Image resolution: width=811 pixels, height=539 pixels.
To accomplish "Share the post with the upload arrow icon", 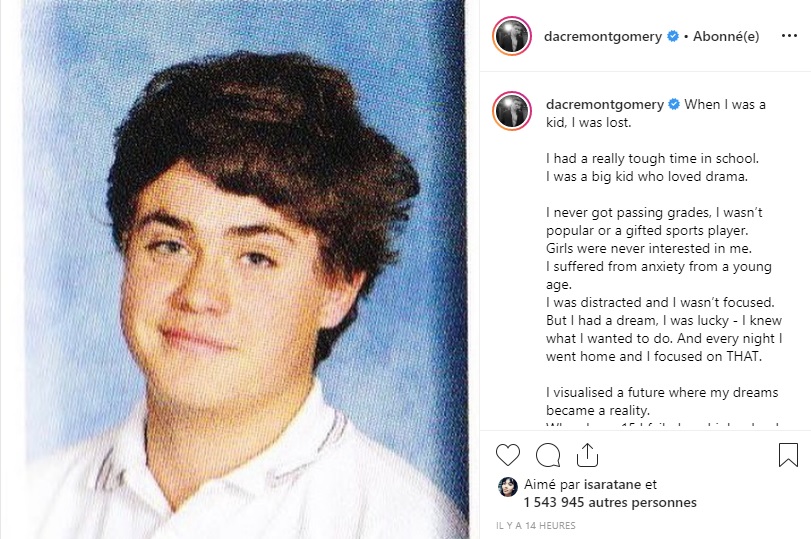I will click(587, 455).
